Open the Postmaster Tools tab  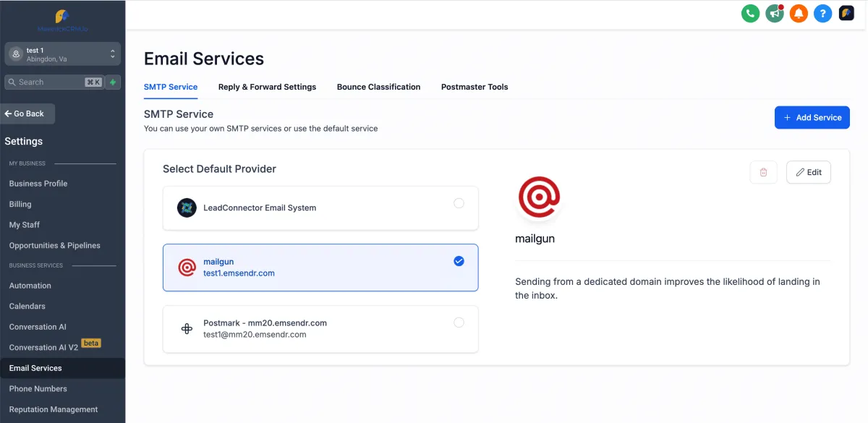pos(475,87)
